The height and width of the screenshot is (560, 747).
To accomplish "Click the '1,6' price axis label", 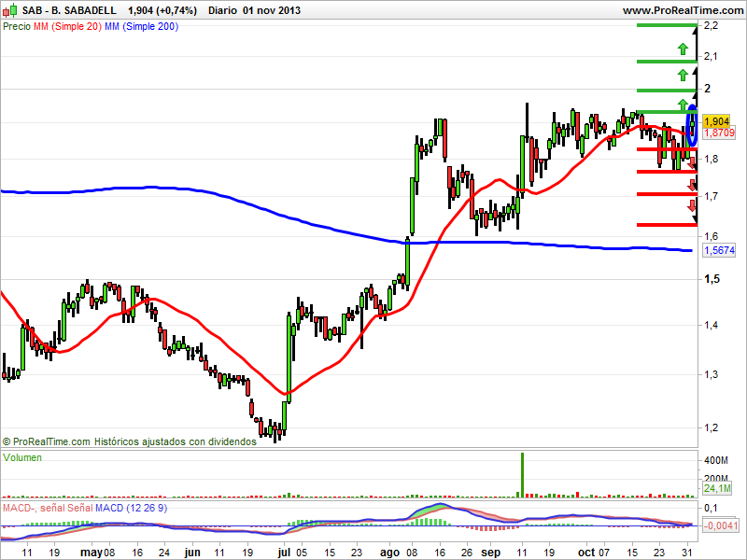I will (712, 236).
